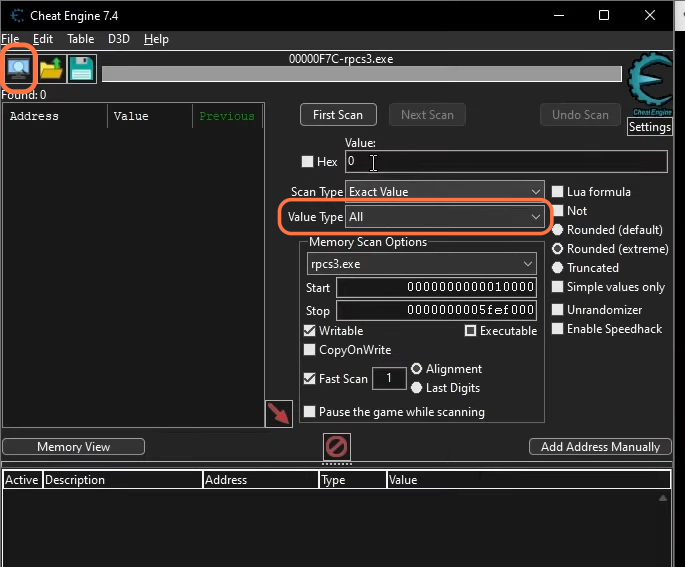The width and height of the screenshot is (685, 567).
Task: Click the red arrow add-to-address-list icon
Action: coord(279,414)
